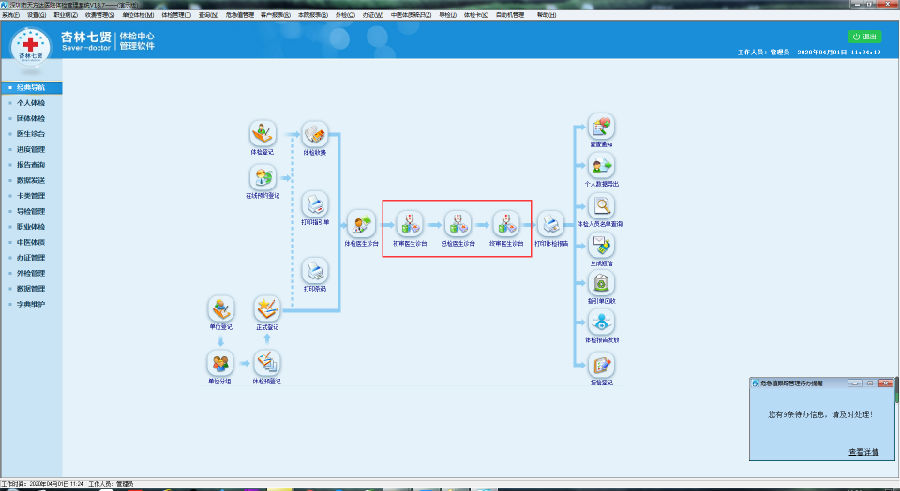
Task: Open the 体检登记 registration icon
Action: tap(262, 134)
